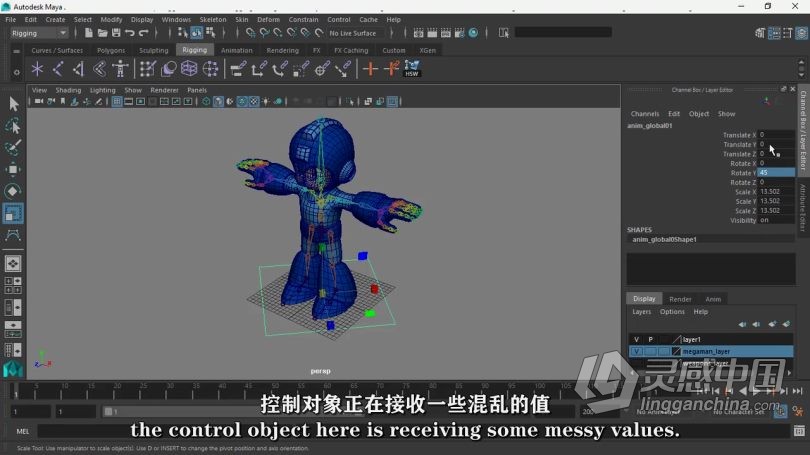The image size is (810, 455).
Task: Activate the Lasso select tool
Action: pyautogui.click(x=13, y=125)
